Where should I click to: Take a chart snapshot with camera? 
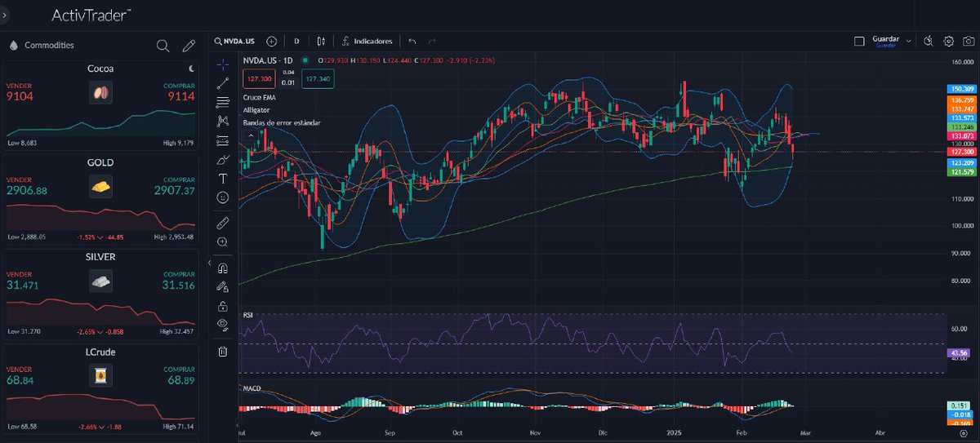pos(968,40)
